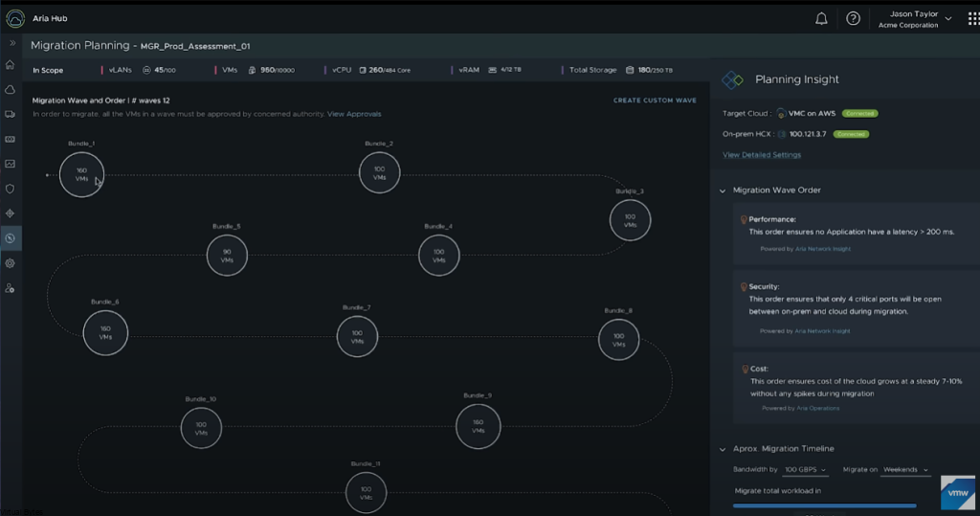The image size is (980, 516).
Task: Click the vRAM memory icon
Action: pyautogui.click(x=493, y=70)
